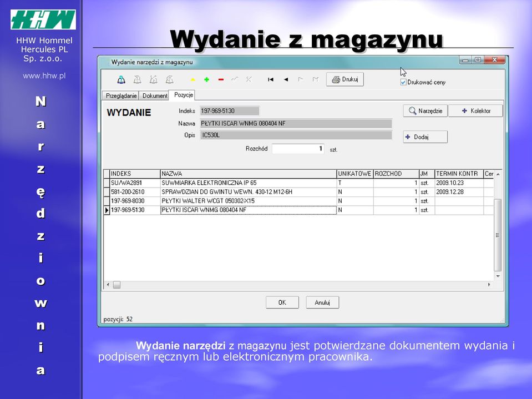The image size is (532, 399).
Task: Click the blue search-person toolbar icon
Action: coord(121,80)
